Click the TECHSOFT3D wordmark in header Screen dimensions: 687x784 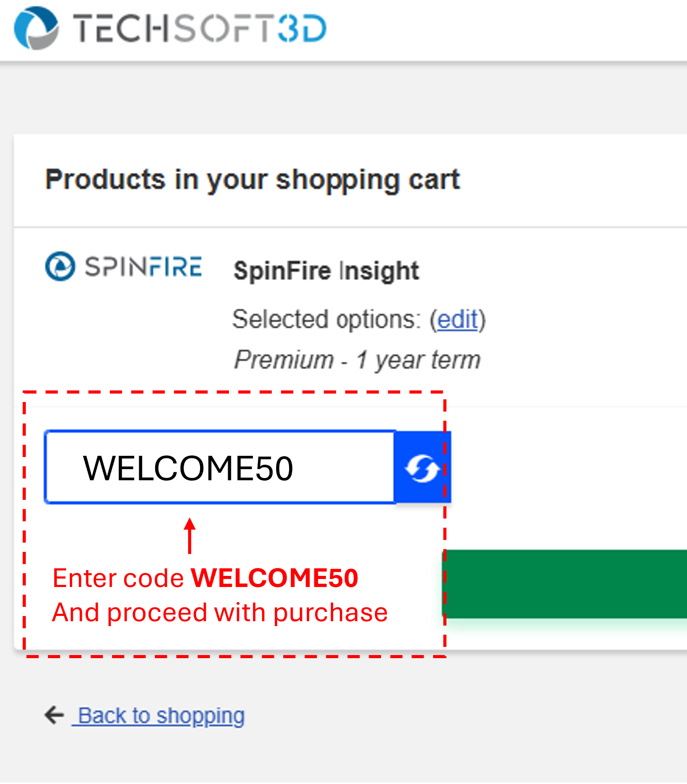[x=200, y=28]
